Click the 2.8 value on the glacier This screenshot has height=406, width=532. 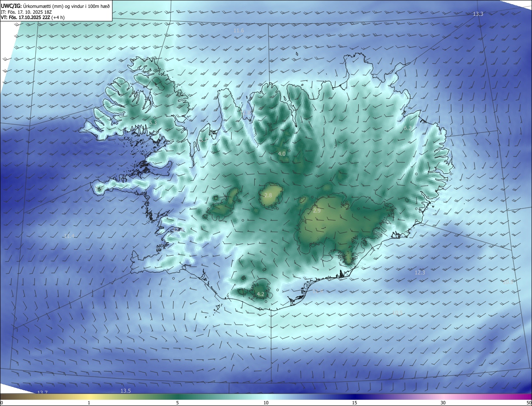pos(268,195)
